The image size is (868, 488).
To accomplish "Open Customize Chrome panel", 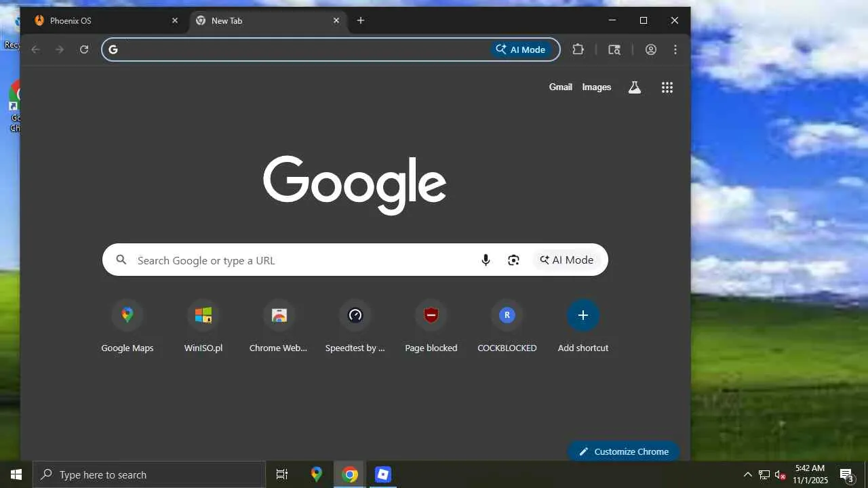I will coord(624,451).
